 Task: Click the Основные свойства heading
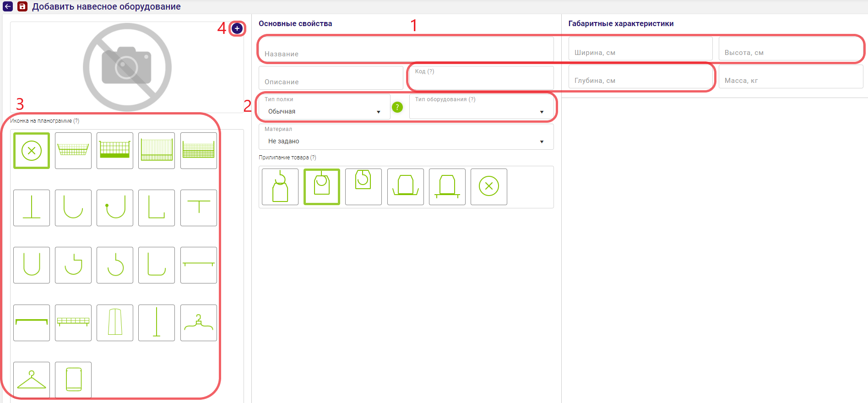(x=295, y=24)
